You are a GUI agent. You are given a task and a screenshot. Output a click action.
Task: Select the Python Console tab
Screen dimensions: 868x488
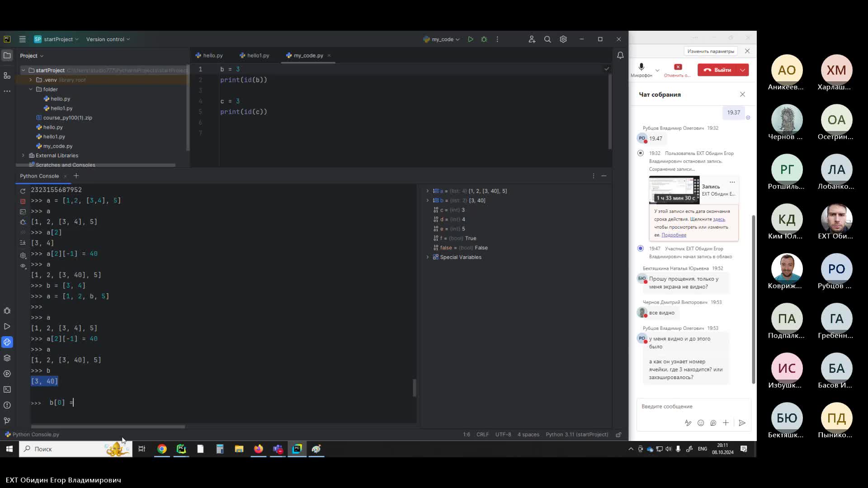39,176
